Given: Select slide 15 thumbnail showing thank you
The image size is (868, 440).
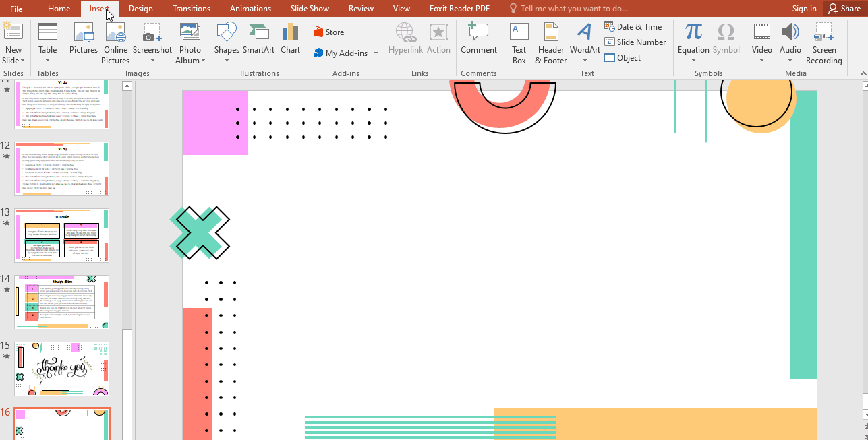Looking at the screenshot, I should click(x=61, y=369).
